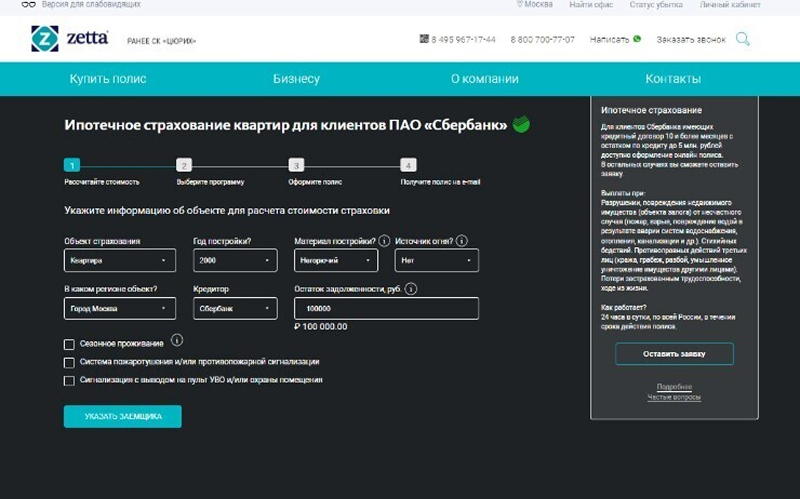Open the Бизнесу menu

pyautogui.click(x=296, y=79)
